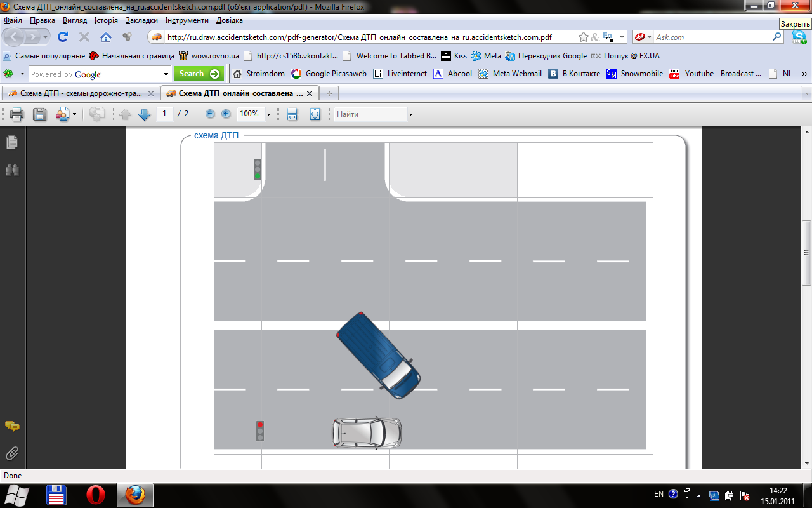Fit one full page in window icon
The width and height of the screenshot is (812, 508).
[x=315, y=114]
